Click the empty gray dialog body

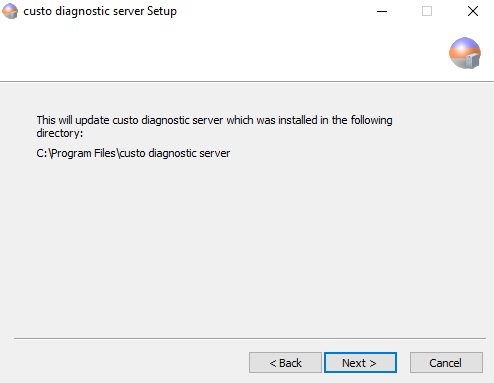coord(247,247)
